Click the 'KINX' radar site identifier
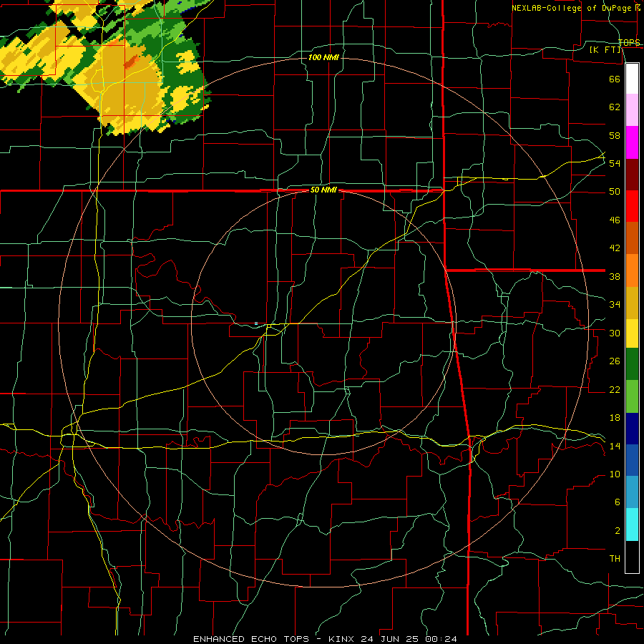644x644 pixels. tap(343, 639)
